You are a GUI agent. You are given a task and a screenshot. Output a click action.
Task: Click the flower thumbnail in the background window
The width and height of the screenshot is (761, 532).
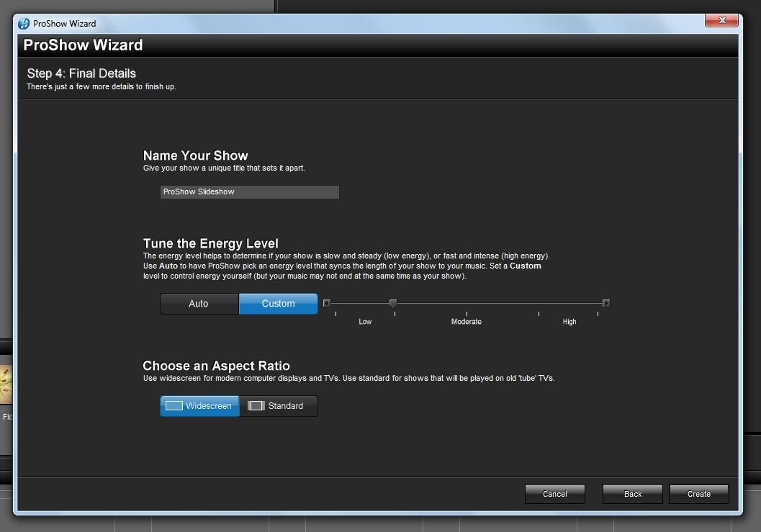point(6,385)
